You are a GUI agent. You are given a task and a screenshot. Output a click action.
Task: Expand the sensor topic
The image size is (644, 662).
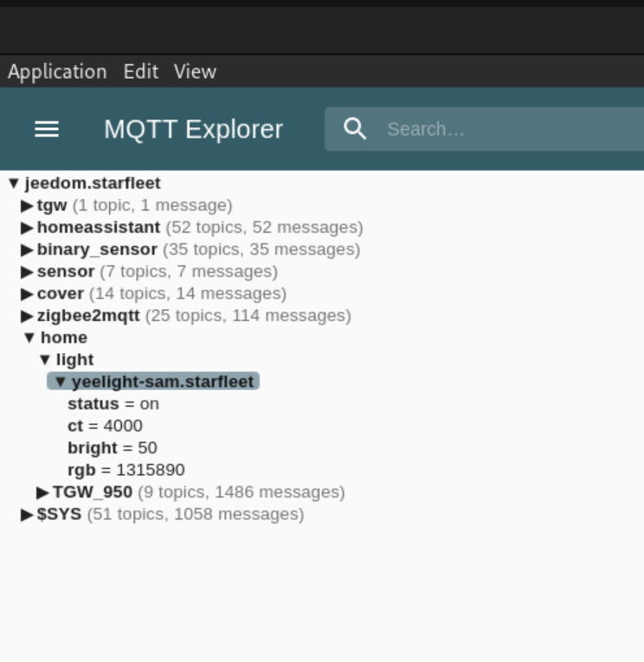click(28, 272)
